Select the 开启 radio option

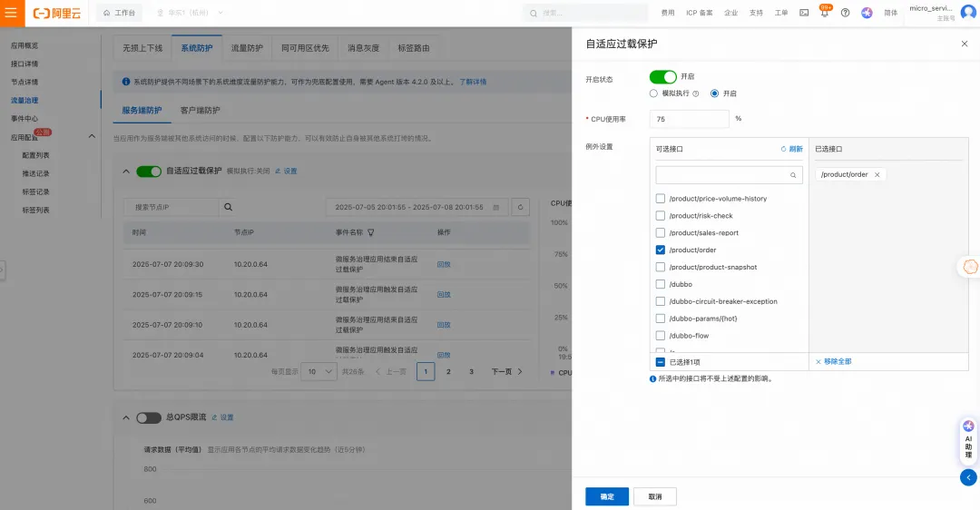(x=714, y=93)
